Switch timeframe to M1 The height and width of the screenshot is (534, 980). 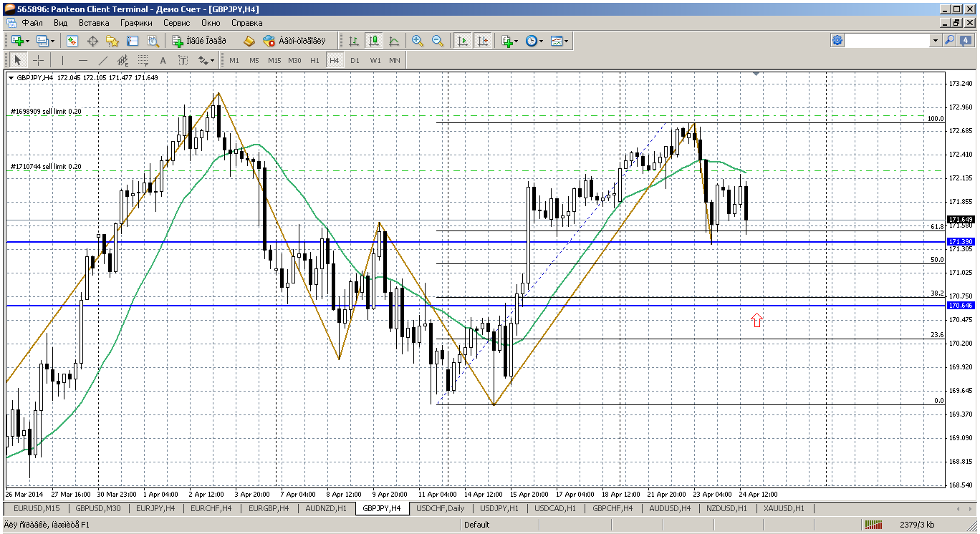[x=234, y=60]
